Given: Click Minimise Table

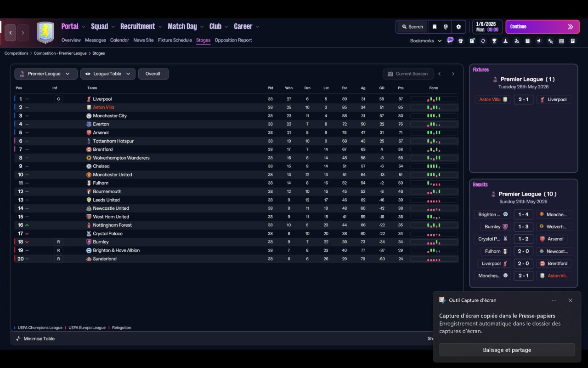Looking at the screenshot, I should pos(35,339).
